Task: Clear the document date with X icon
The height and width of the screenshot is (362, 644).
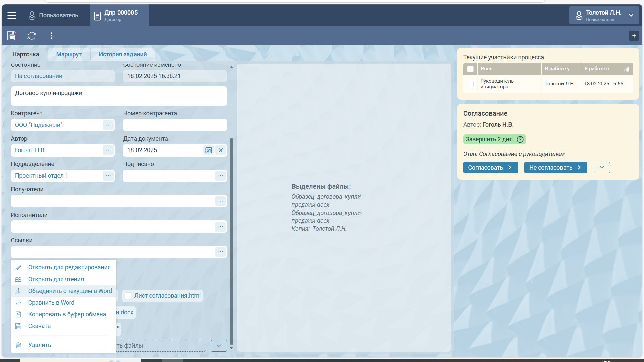Action: click(x=220, y=150)
